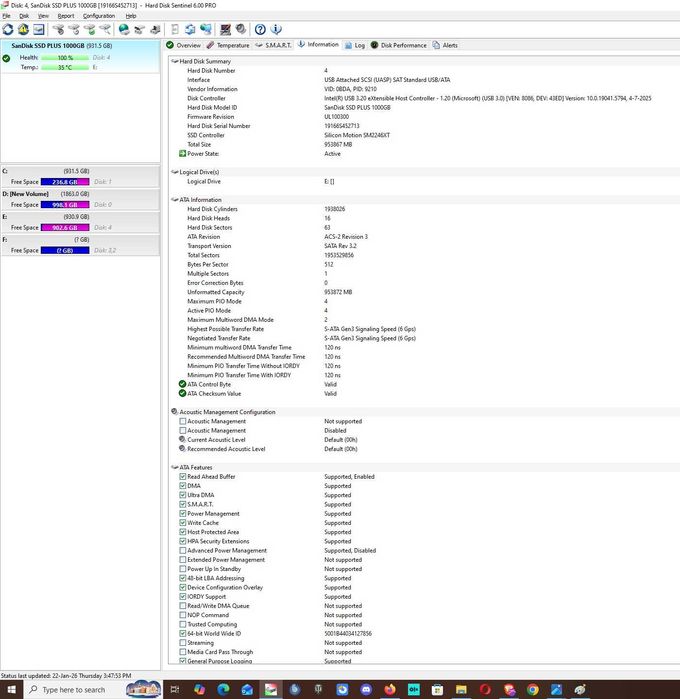Toggle the Ultra DMA checkbox
680x699 pixels.
(x=182, y=495)
